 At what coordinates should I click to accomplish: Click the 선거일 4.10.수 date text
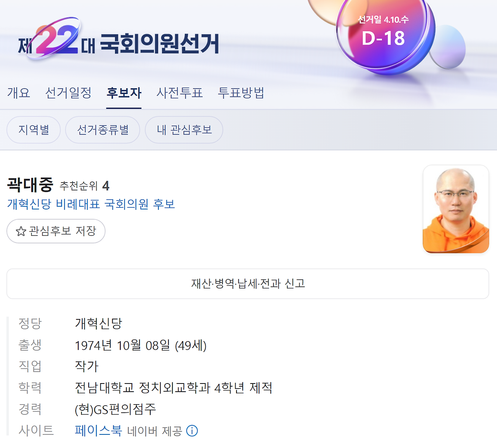tap(383, 19)
